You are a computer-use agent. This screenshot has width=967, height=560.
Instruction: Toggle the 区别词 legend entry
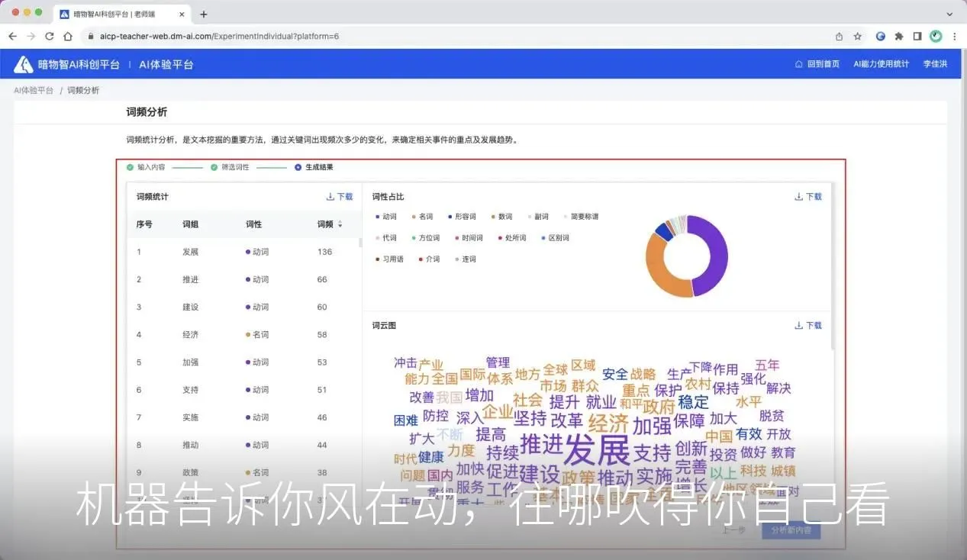pos(555,238)
